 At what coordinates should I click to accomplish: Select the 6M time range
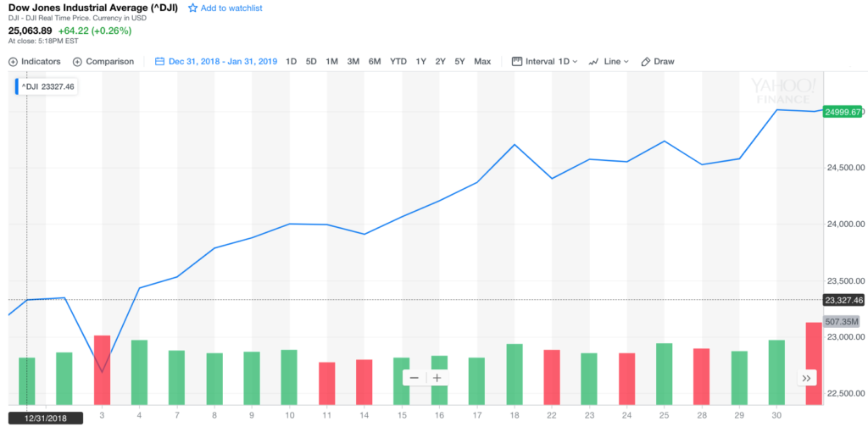375,62
